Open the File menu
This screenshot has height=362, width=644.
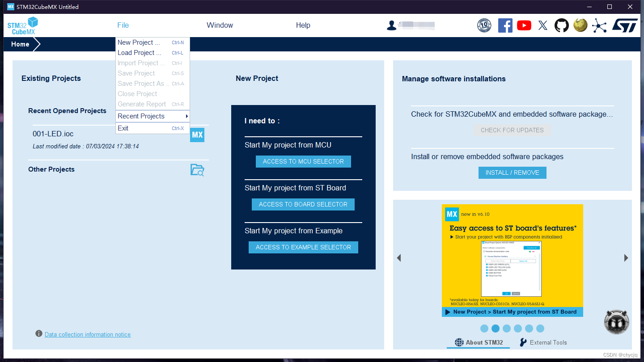point(123,25)
